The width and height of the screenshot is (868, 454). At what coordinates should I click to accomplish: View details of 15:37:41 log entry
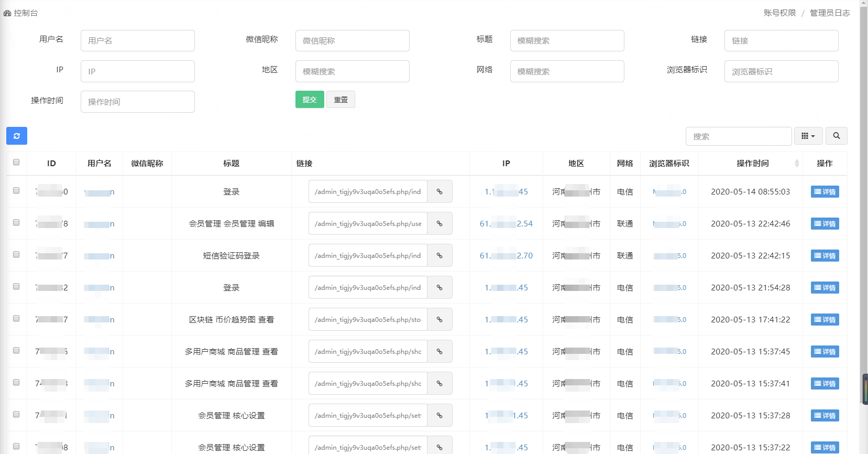(x=825, y=384)
